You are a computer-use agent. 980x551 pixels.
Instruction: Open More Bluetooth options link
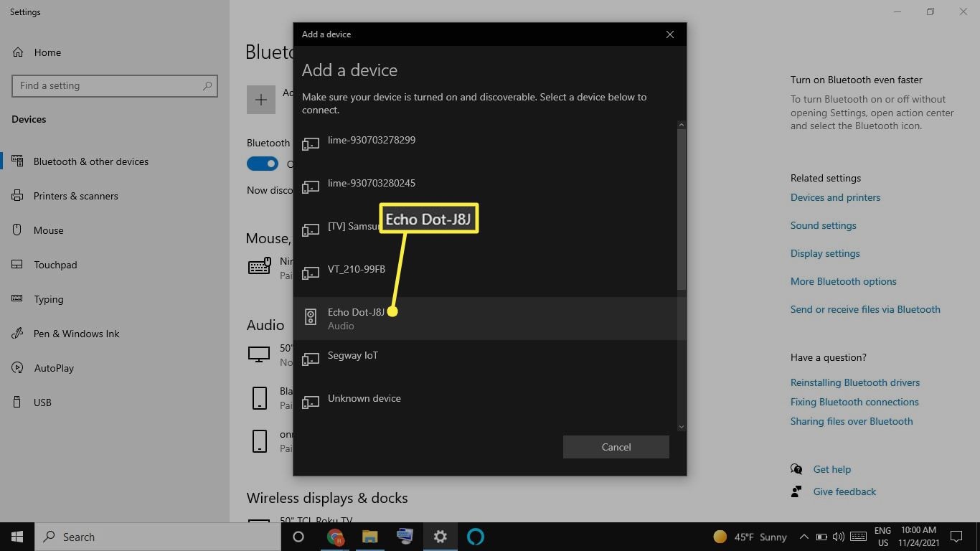[x=843, y=281]
